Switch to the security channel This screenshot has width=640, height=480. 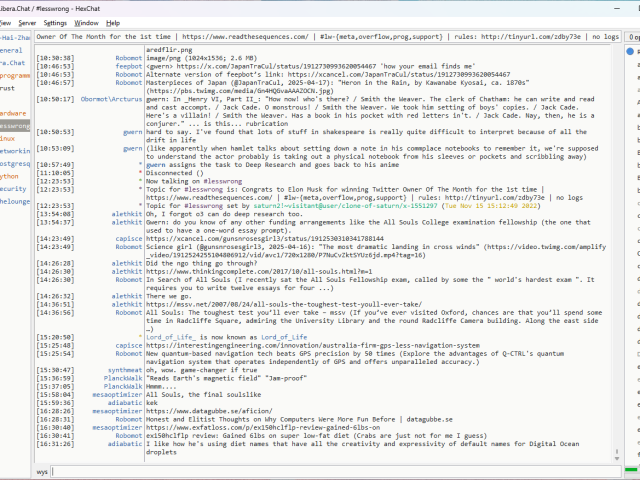pyautogui.click(x=13, y=188)
